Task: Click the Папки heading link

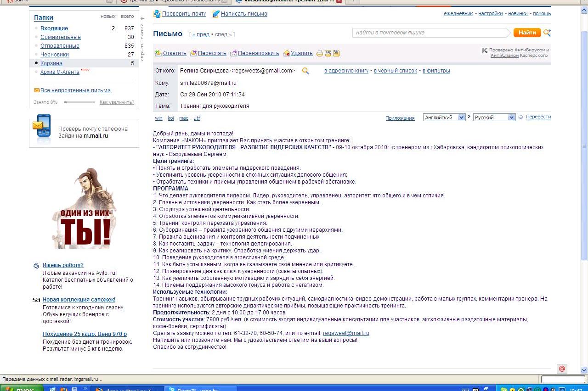Action: [44, 17]
